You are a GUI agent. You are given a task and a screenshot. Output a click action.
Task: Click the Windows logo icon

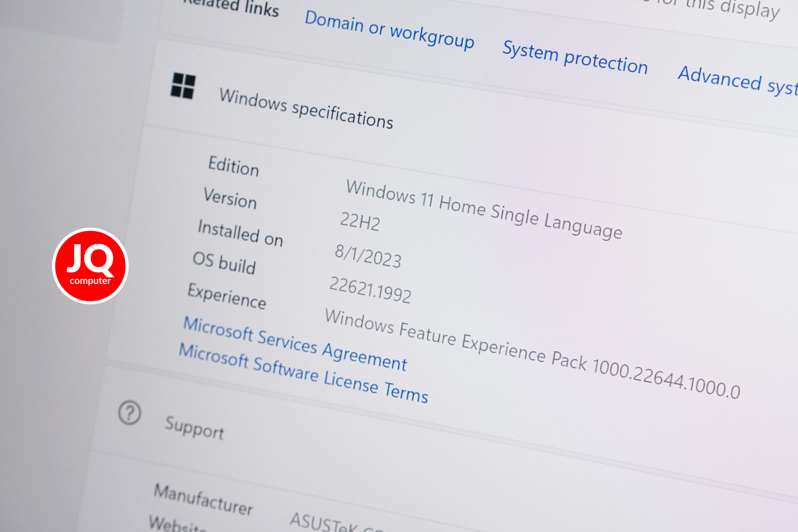(x=183, y=85)
